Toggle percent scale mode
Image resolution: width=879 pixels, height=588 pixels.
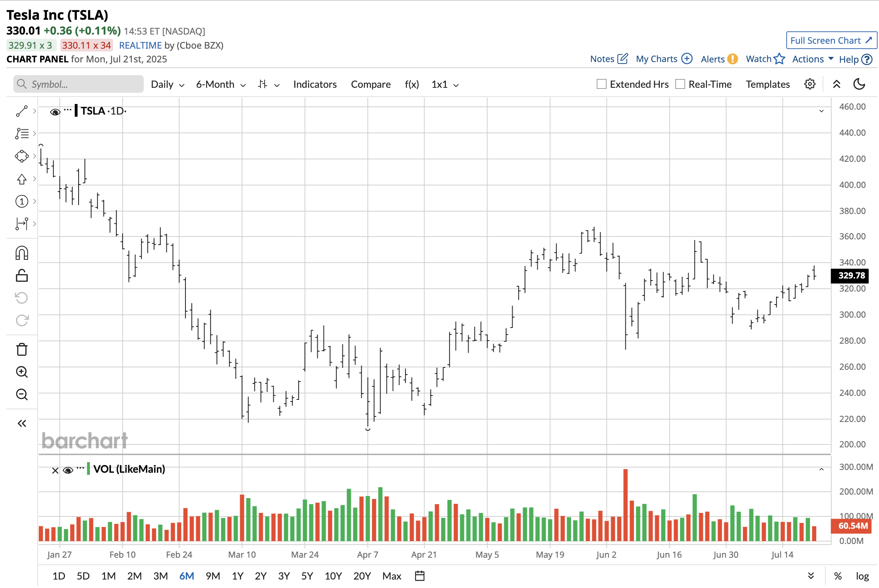point(838,576)
